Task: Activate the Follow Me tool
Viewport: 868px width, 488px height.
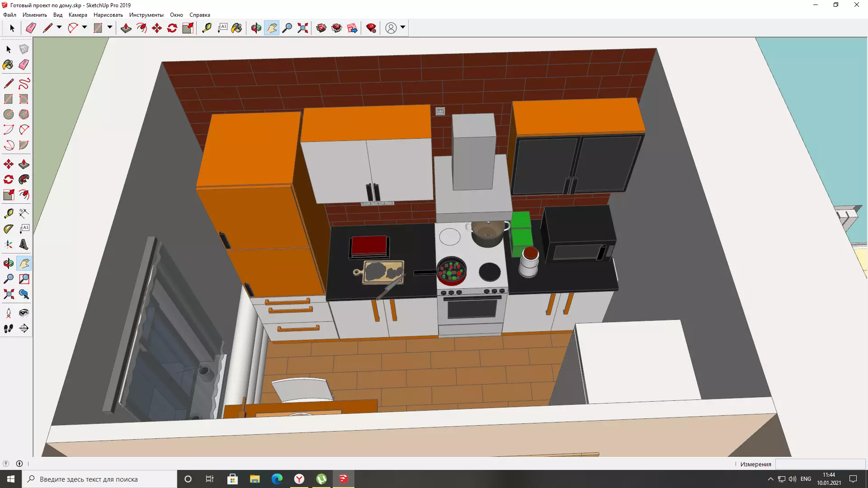Action: click(x=24, y=179)
